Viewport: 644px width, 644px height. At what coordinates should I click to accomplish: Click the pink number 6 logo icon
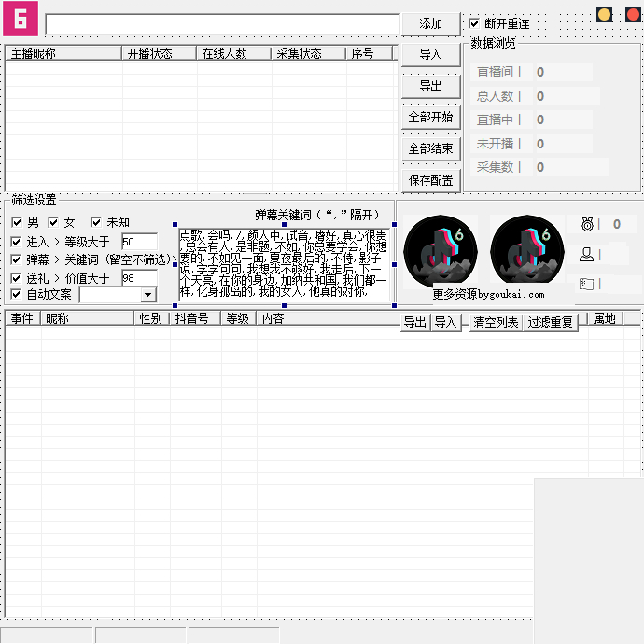[x=21, y=19]
